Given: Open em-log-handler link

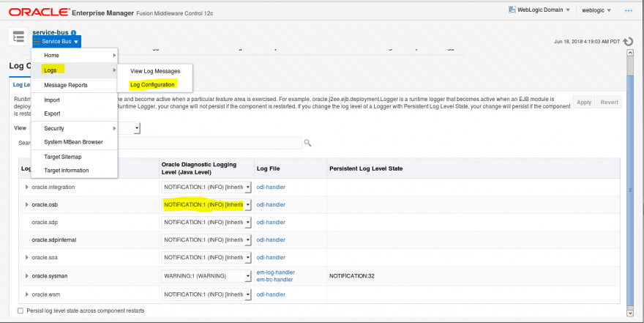Looking at the screenshot, I should point(275,272).
